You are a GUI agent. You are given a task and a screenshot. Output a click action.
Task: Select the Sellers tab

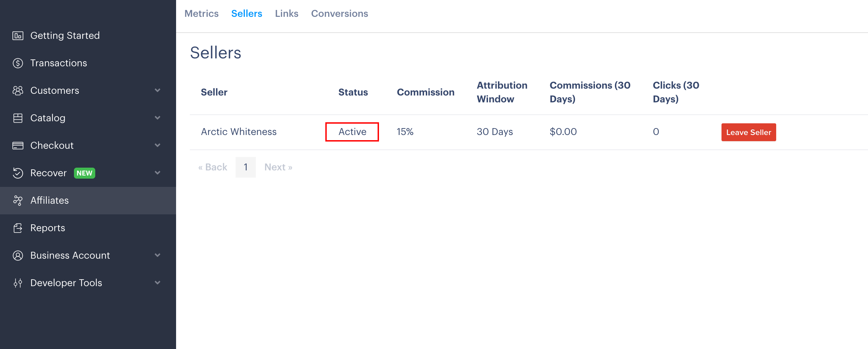point(247,13)
